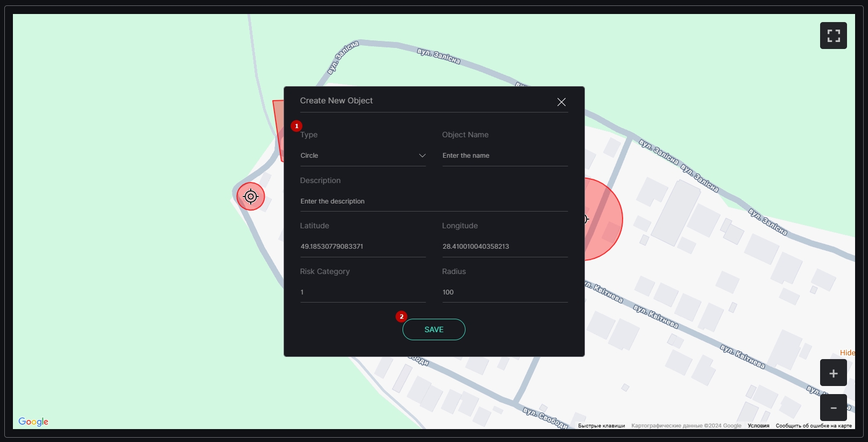Viewport: 868px width, 442px height.
Task: Edit the Longitude value field
Action: pos(505,247)
